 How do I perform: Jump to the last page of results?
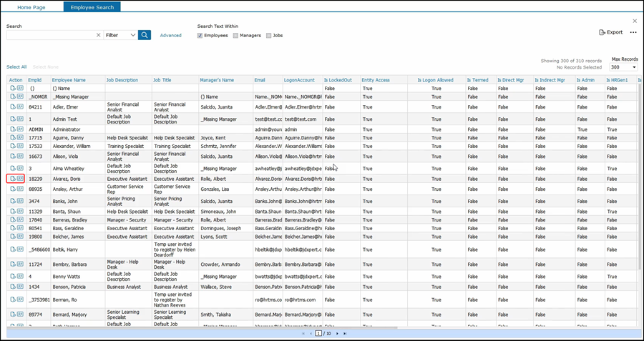point(345,333)
